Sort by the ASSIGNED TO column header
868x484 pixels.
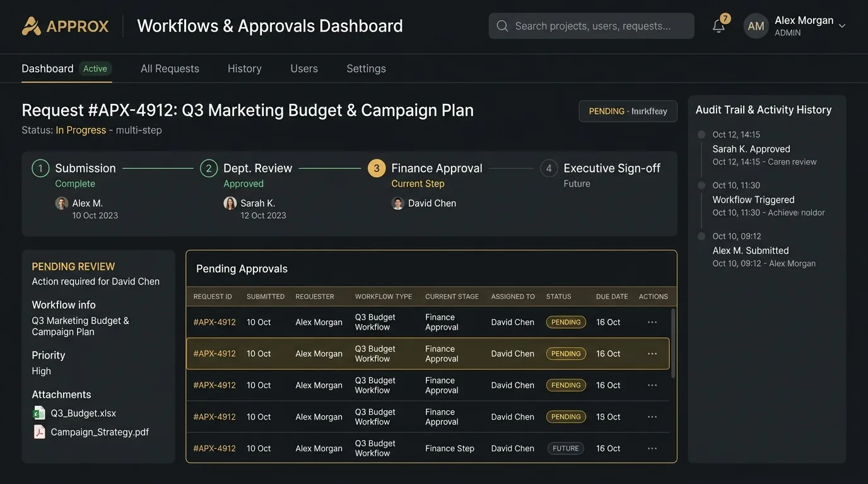point(513,296)
